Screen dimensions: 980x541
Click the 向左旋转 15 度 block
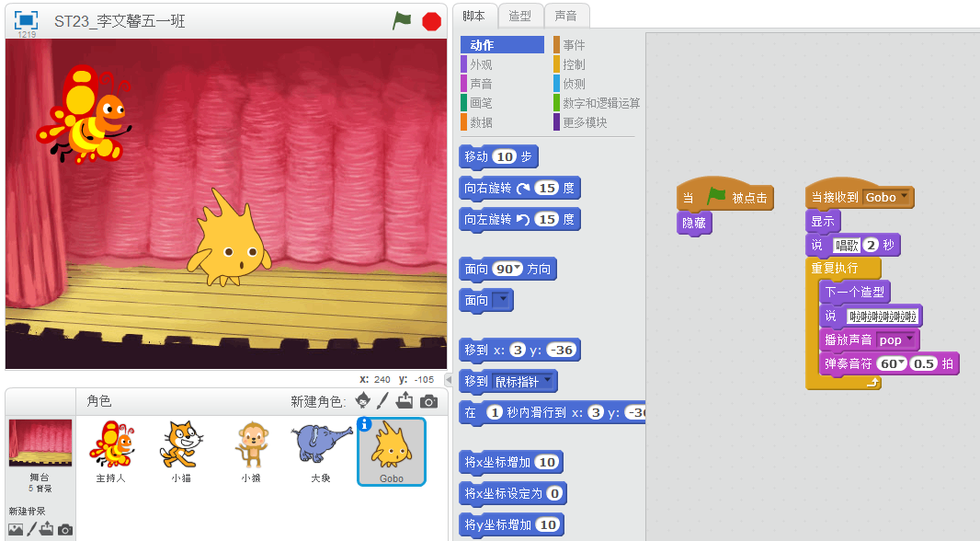519,220
